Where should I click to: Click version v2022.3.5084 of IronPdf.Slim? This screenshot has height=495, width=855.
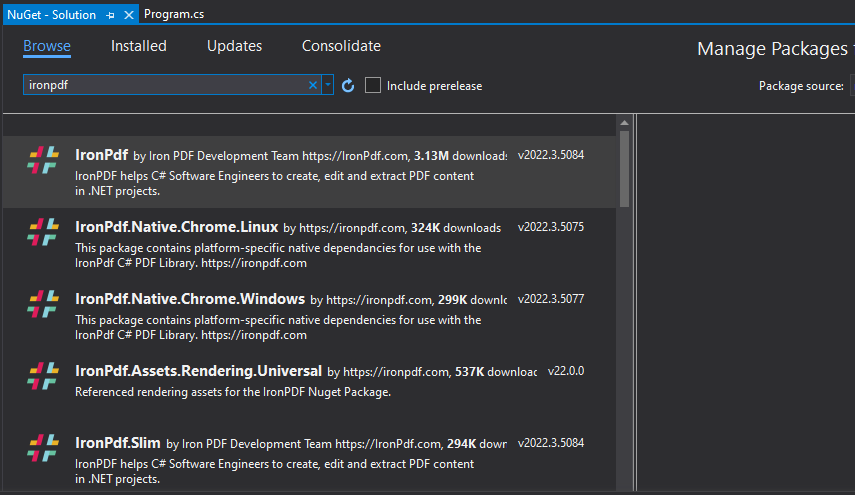coord(551,443)
